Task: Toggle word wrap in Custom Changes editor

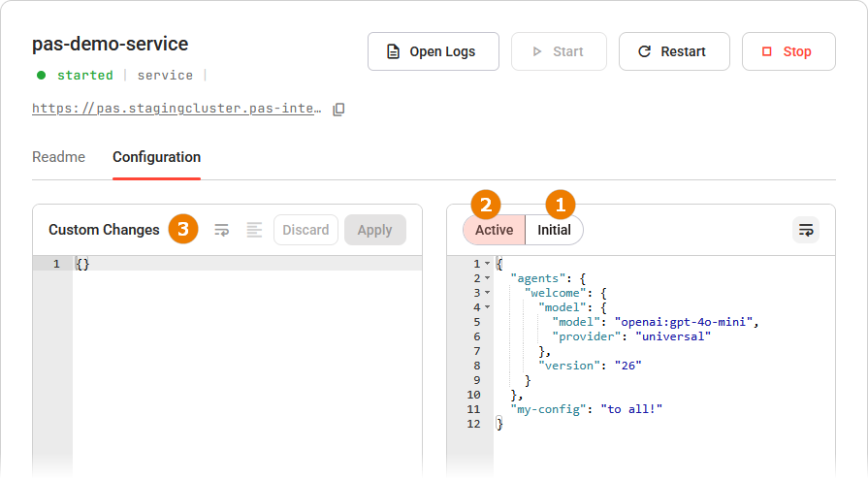Action: (x=221, y=230)
